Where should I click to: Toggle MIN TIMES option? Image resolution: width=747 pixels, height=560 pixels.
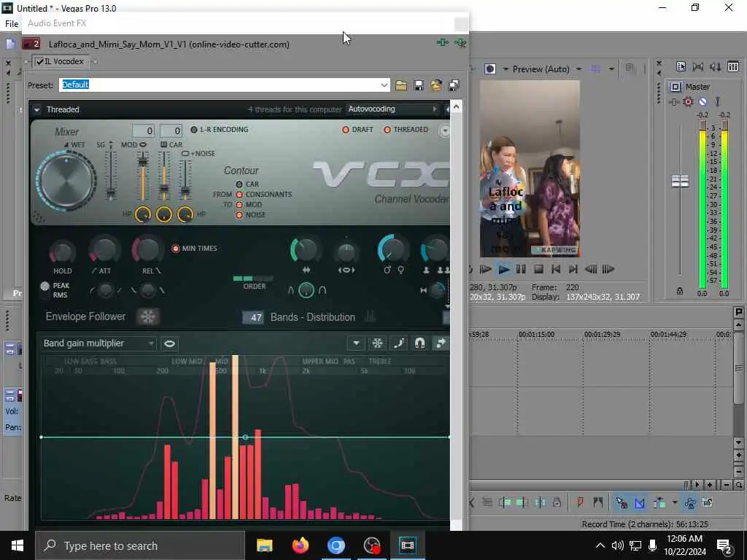coord(175,248)
